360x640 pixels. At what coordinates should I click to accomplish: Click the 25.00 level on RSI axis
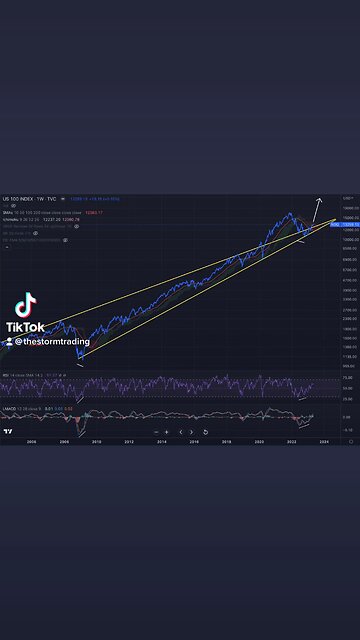coord(348,398)
